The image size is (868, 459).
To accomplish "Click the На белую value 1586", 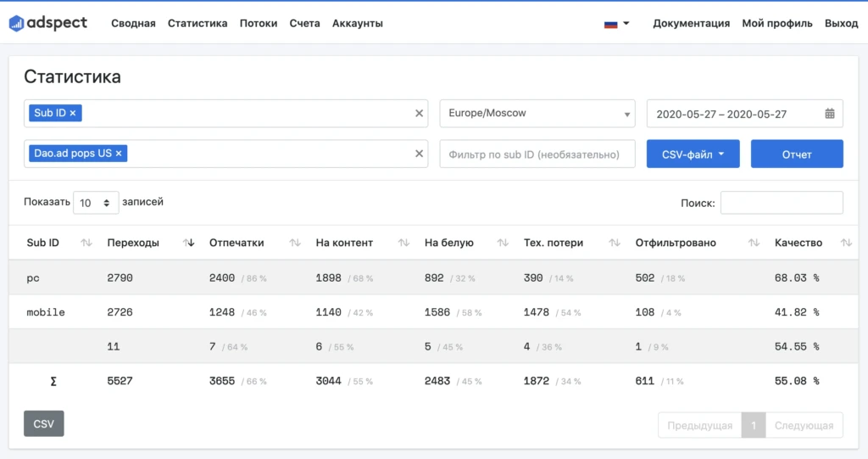I will (437, 312).
